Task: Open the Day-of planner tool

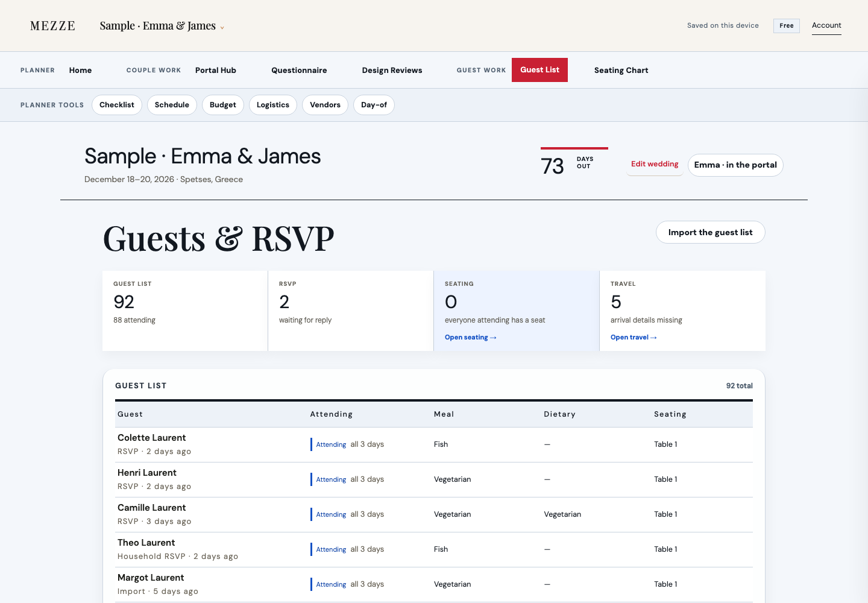Action: [374, 105]
